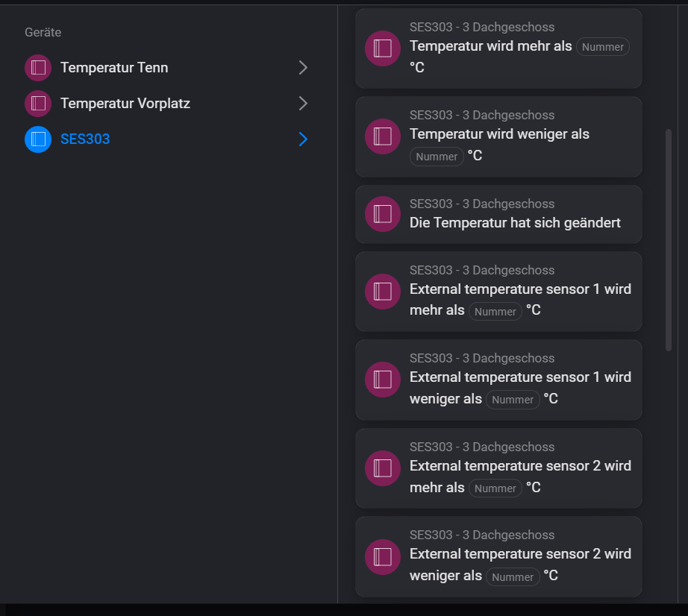Click Nummer field in 'Temperatur wird mehr als' trigger
Screen dimensions: 688x616
tap(602, 46)
